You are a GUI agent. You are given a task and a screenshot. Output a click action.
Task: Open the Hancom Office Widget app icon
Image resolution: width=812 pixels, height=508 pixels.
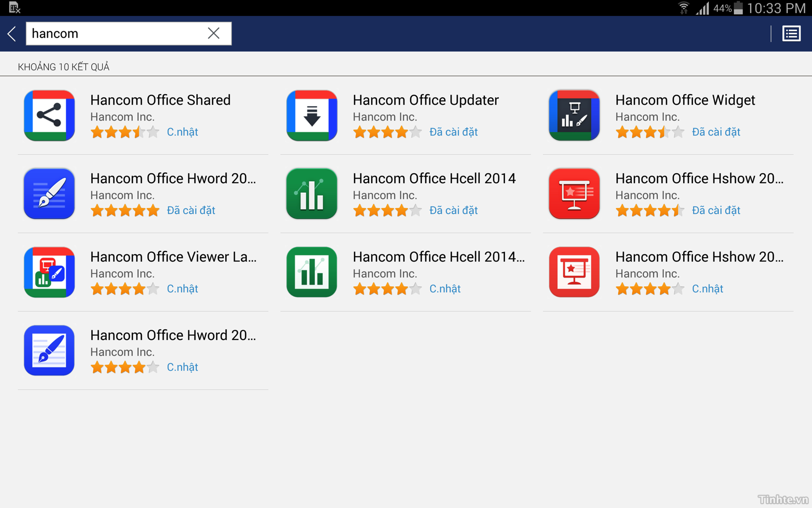[x=574, y=115]
